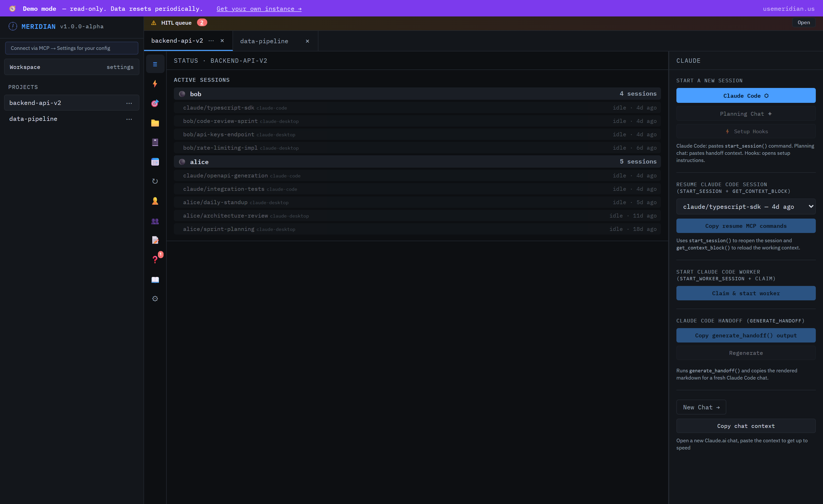Viewport: 823px width, 504px height.
Task: Open the alice/sprint-planning session row
Action: tap(417, 229)
